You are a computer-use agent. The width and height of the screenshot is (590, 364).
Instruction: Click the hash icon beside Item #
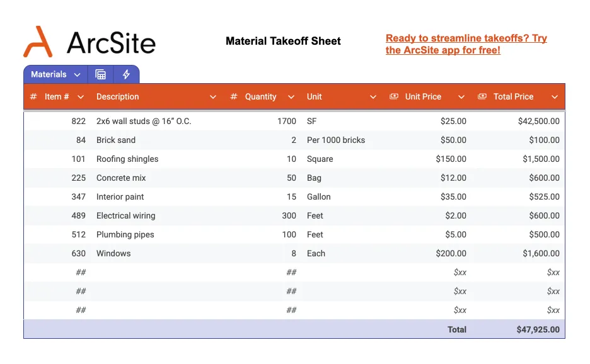pyautogui.click(x=33, y=96)
